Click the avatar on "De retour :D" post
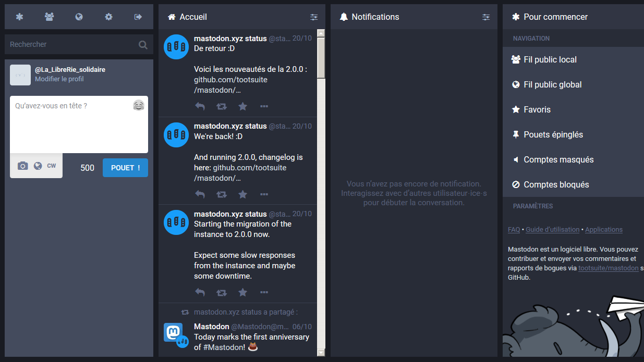Viewport: 644px width, 362px height. 176,47
